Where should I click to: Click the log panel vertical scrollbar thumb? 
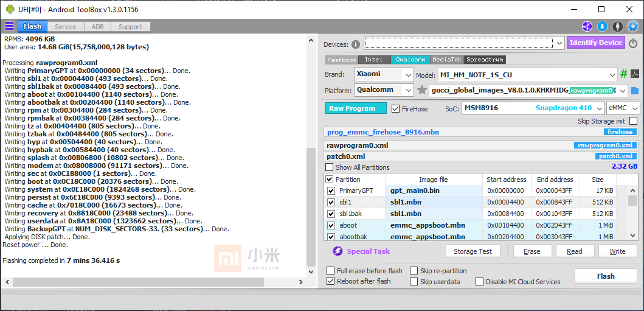[312, 206]
